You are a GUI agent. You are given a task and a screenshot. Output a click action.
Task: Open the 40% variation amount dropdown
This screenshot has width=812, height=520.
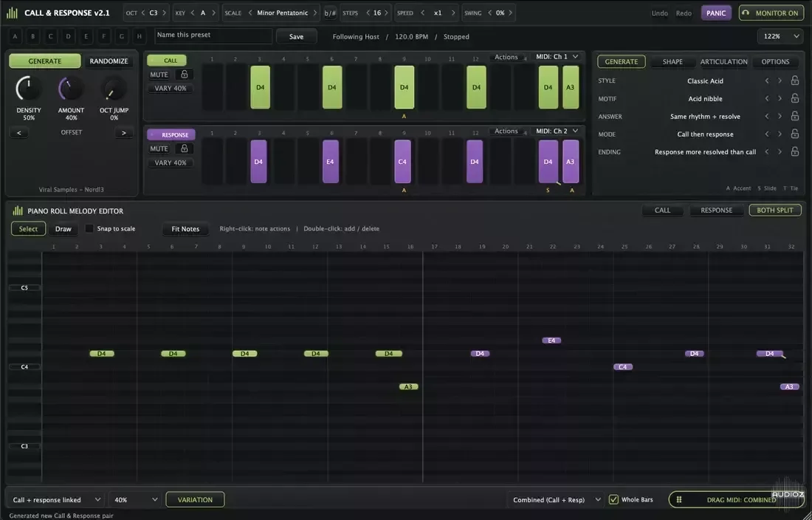136,500
